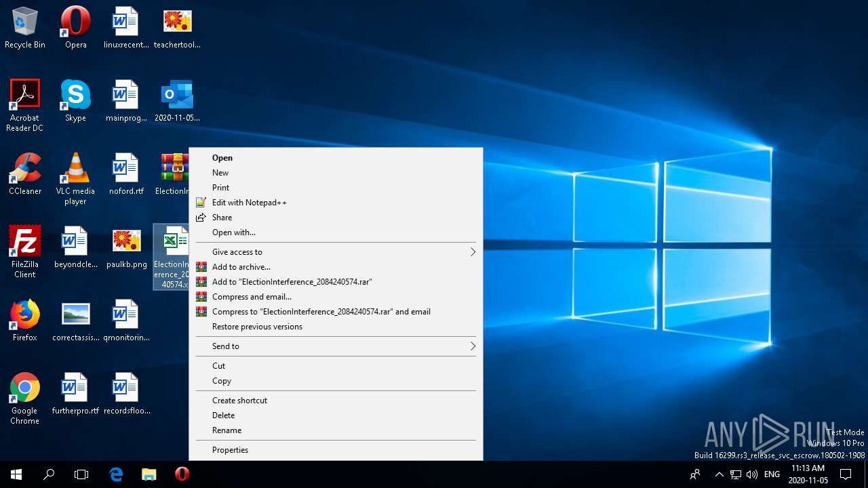Choose New in the context menu
This screenshot has height=488, width=868.
pos(336,173)
